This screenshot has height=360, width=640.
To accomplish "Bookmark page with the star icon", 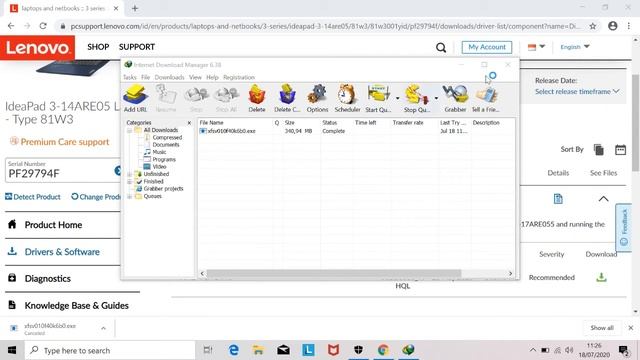I will (593, 26).
